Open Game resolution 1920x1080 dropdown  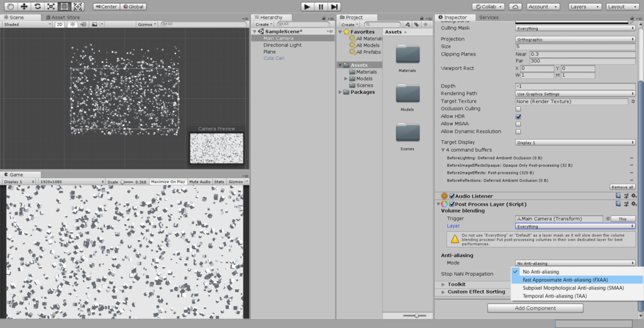point(72,182)
